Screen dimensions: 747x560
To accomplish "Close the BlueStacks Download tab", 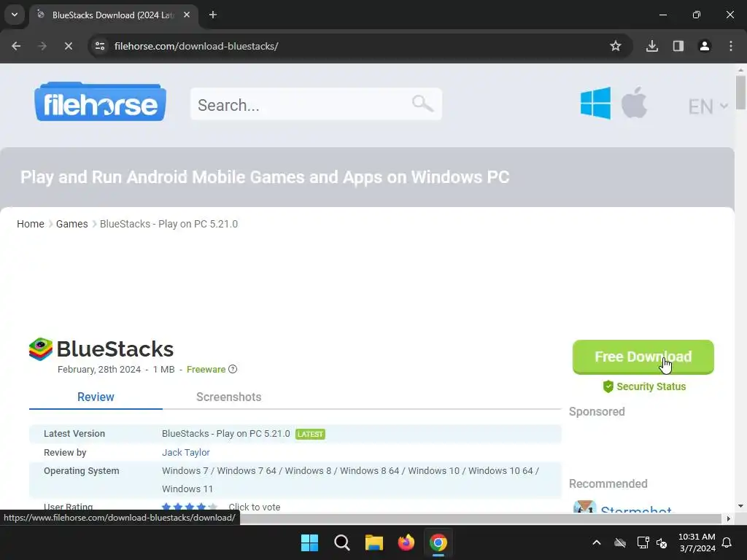I will point(187,15).
